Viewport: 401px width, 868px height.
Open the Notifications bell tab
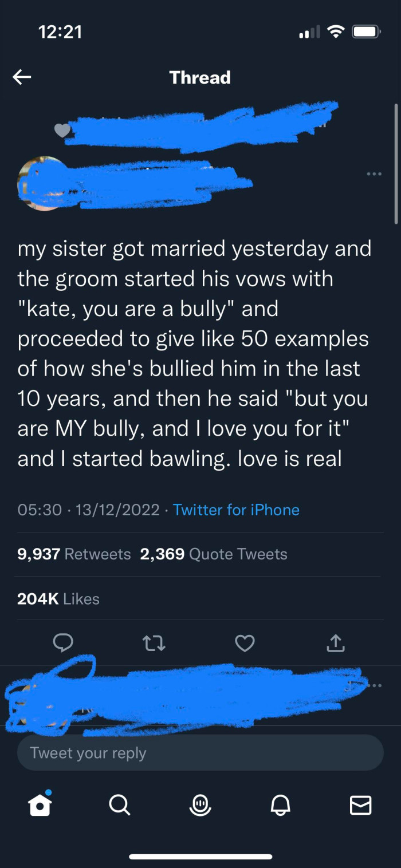281,806
